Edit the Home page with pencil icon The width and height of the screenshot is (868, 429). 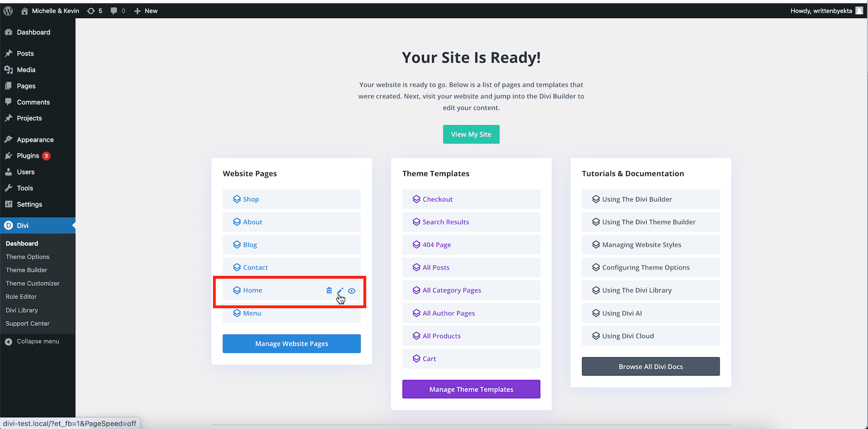click(x=340, y=291)
